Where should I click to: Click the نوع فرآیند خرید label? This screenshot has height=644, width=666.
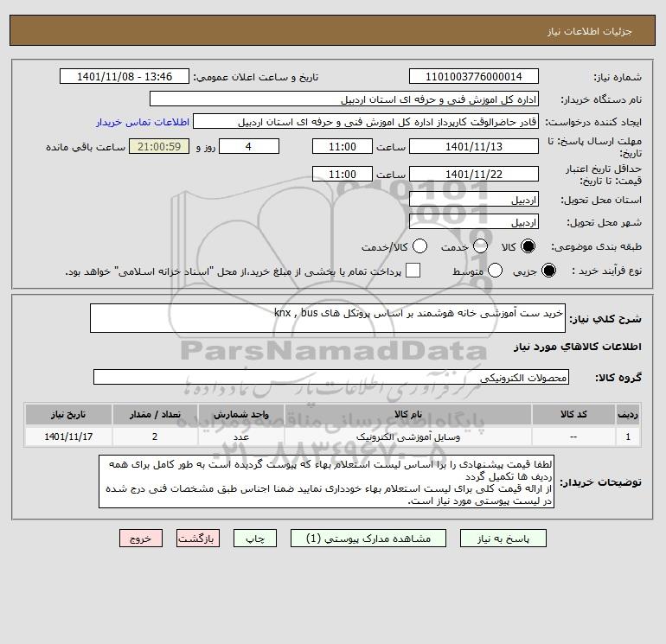pos(606,271)
